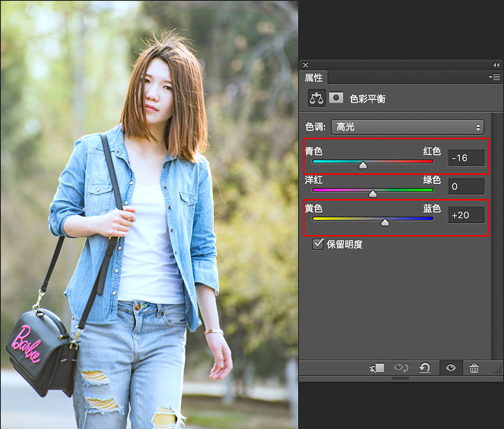Screen dimensions: 504x429
Task: Click the 黄色-蓝色 slider handle
Action: (x=385, y=222)
